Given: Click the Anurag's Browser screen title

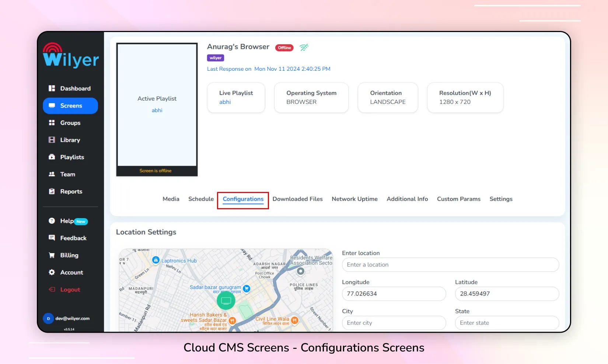Looking at the screenshot, I should pyautogui.click(x=238, y=47).
